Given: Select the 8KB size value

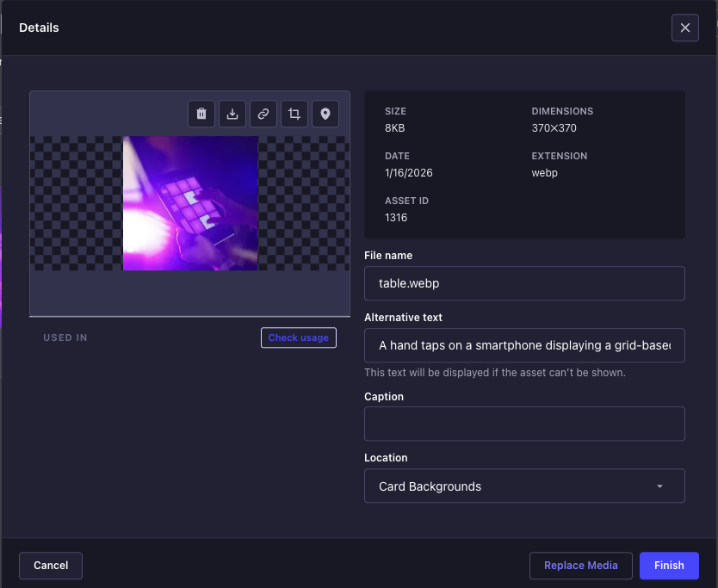Looking at the screenshot, I should pos(394,128).
